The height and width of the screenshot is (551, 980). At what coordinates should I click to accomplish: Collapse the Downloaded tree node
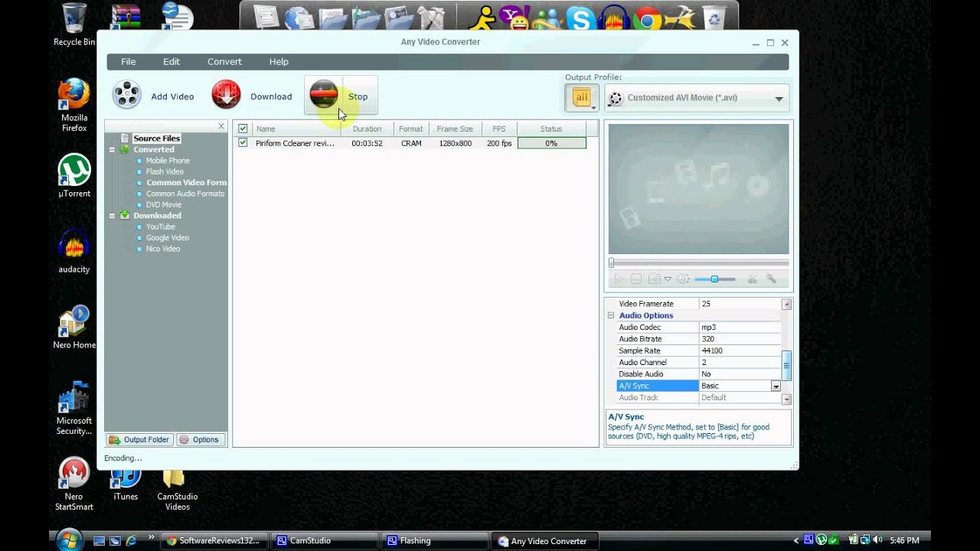coord(113,216)
